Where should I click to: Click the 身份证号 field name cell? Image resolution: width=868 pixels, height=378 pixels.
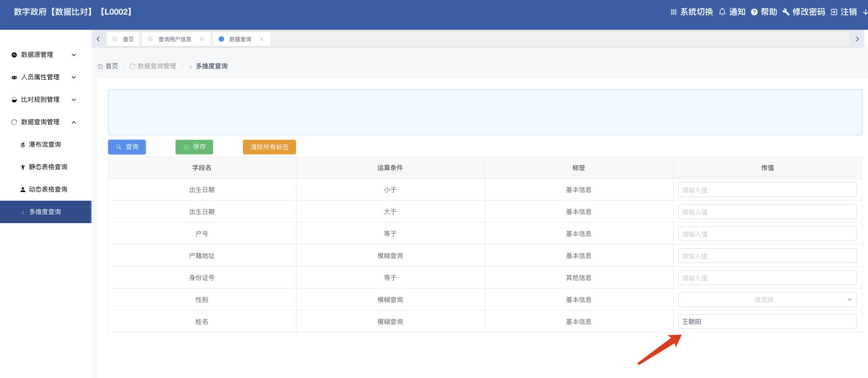point(202,278)
